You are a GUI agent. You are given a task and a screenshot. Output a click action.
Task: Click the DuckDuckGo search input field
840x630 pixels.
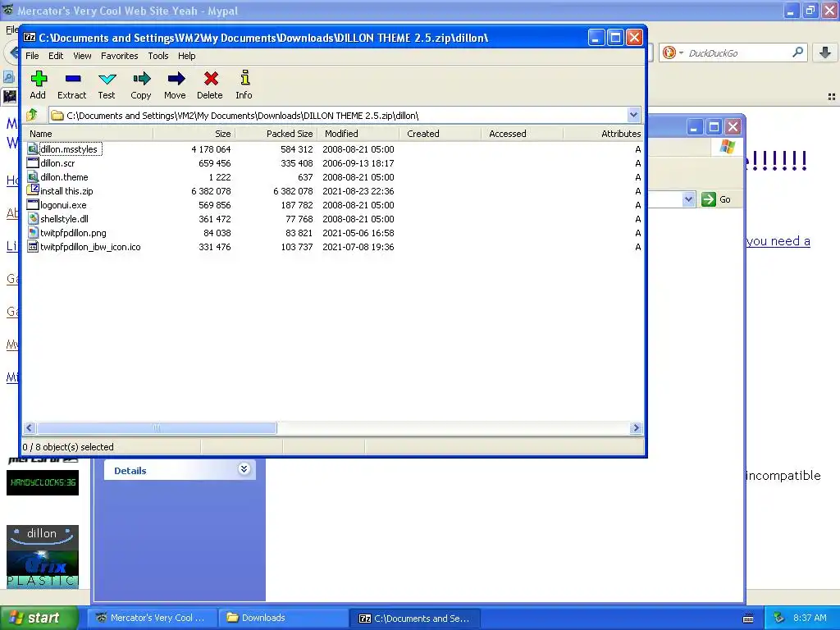737,53
